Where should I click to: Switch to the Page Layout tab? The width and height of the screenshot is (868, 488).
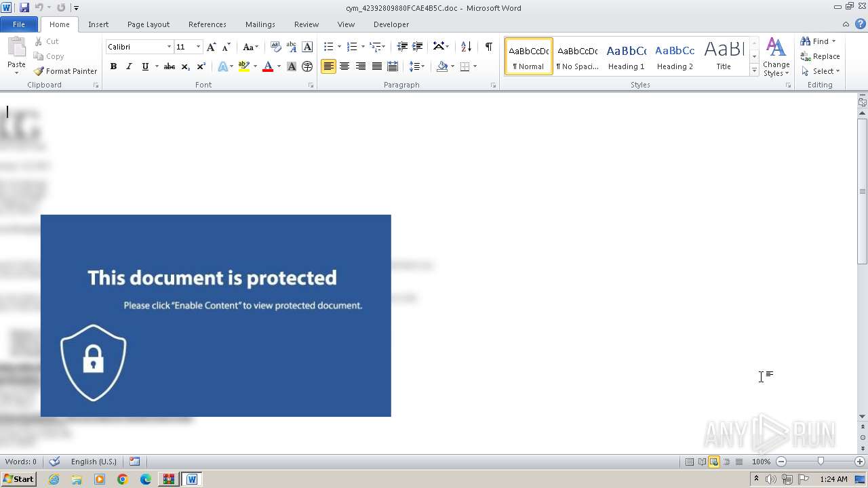149,24
